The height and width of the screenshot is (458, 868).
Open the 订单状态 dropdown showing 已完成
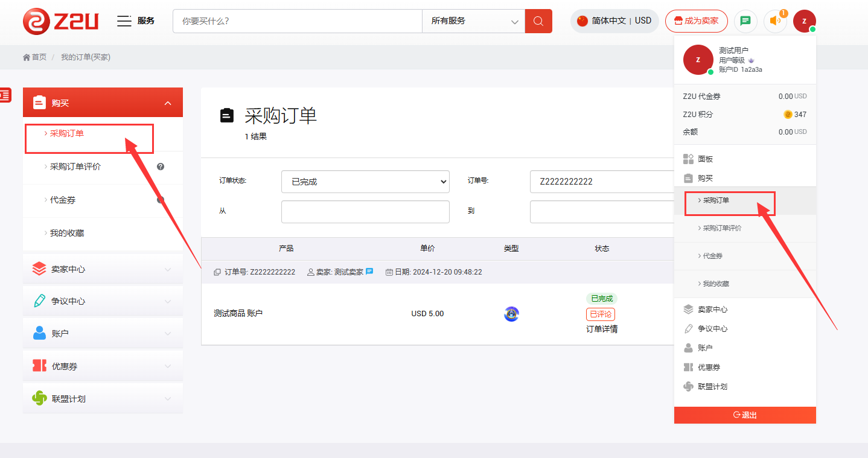pyautogui.click(x=365, y=182)
